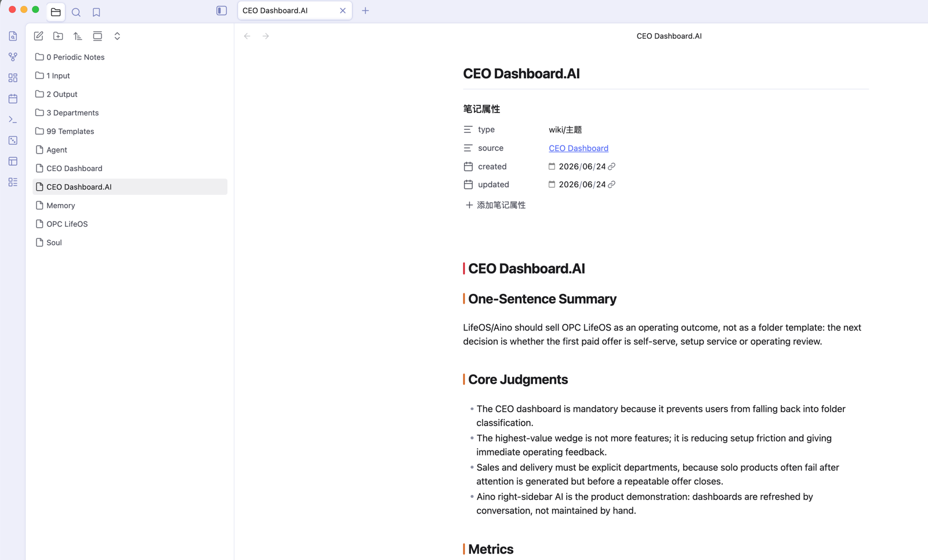Expand the 2 Output folder
The width and height of the screenshot is (928, 560).
point(130,94)
